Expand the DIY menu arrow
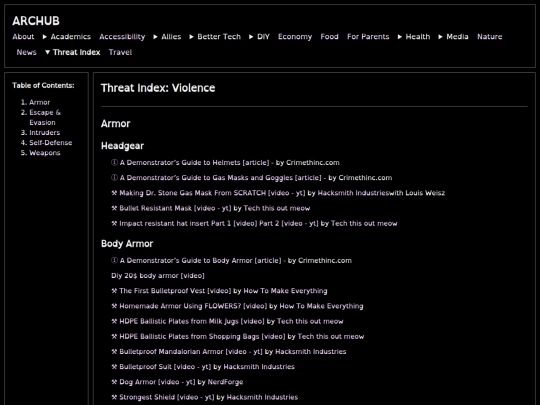 pos(251,37)
